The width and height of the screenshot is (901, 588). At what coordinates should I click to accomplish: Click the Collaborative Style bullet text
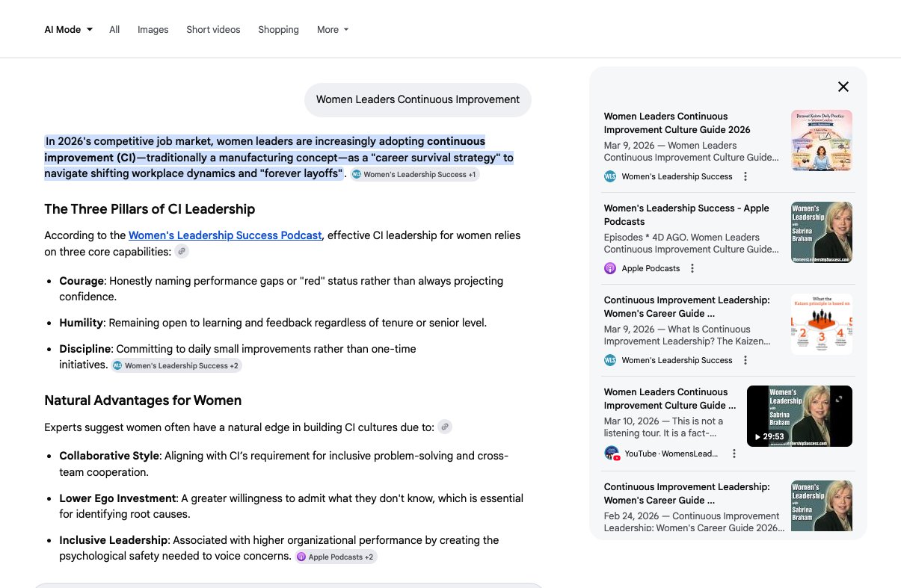coord(284,464)
